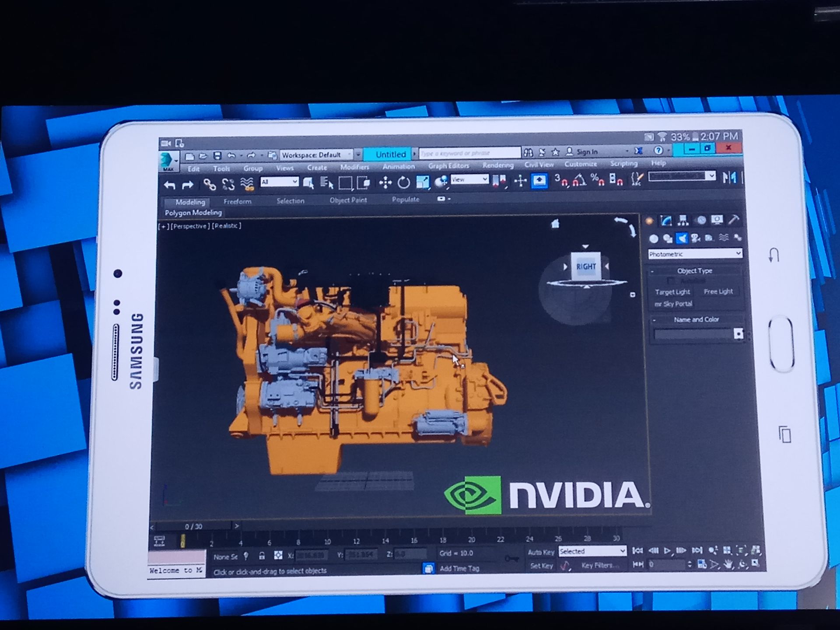The image size is (840, 630).
Task: Create a Free Light
Action: (718, 291)
